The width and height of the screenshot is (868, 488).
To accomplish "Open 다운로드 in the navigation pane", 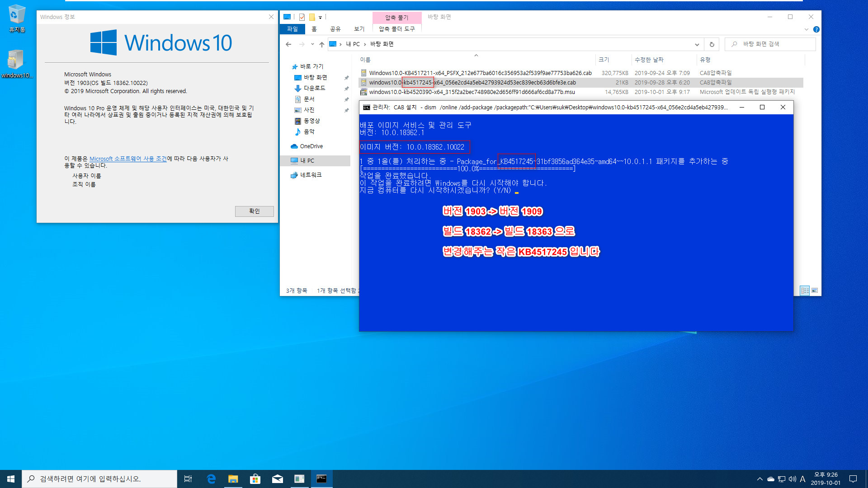I will coord(314,89).
